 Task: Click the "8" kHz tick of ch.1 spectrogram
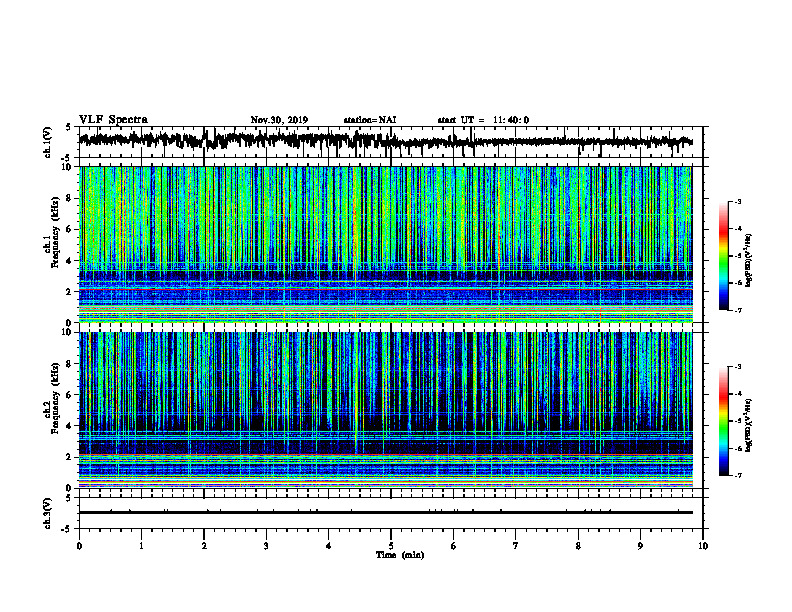click(x=70, y=198)
